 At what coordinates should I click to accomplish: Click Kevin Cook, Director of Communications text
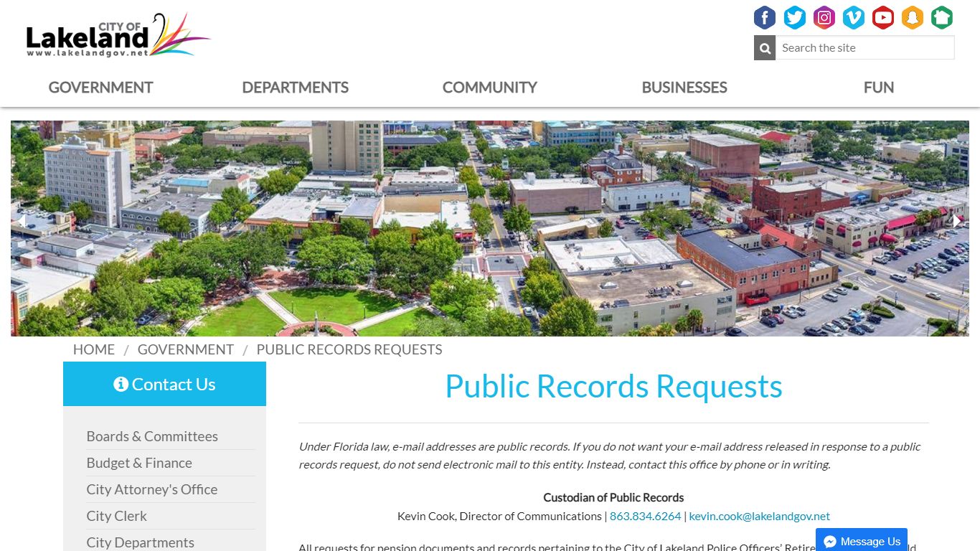(499, 516)
